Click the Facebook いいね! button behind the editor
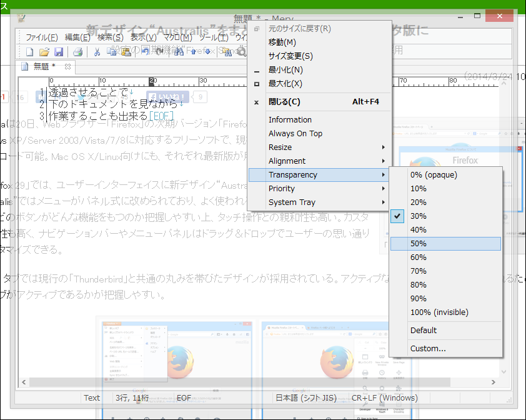The width and height of the screenshot is (526, 420). (167, 97)
